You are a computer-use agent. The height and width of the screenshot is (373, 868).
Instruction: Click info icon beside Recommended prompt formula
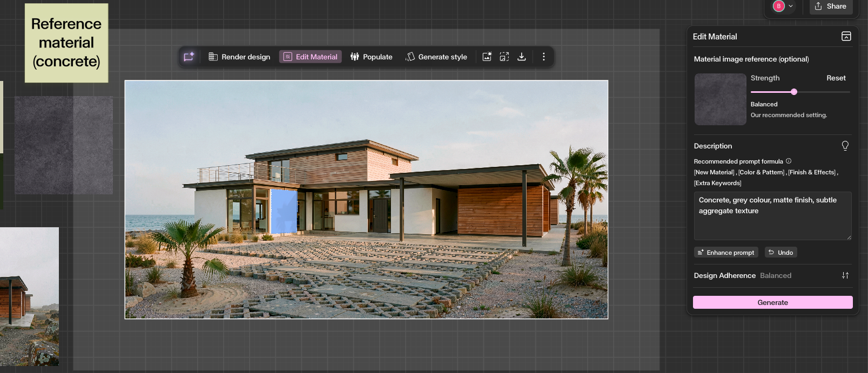789,161
